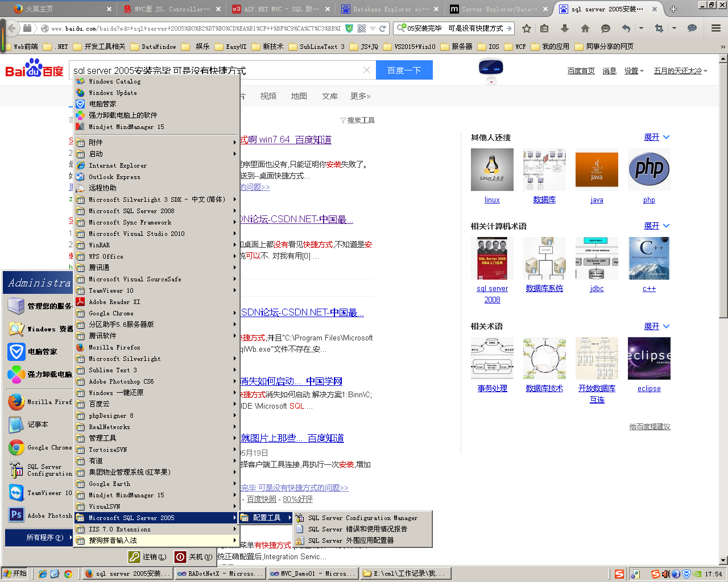This screenshot has height=582, width=728.
Task: Switch to the Database Explorer tab
Action: [391, 9]
